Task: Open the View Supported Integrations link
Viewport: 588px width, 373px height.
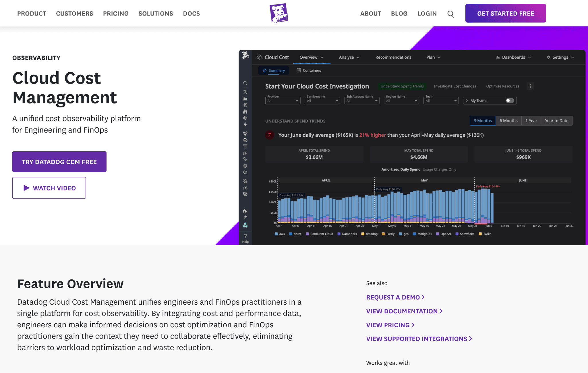Action: click(419, 339)
